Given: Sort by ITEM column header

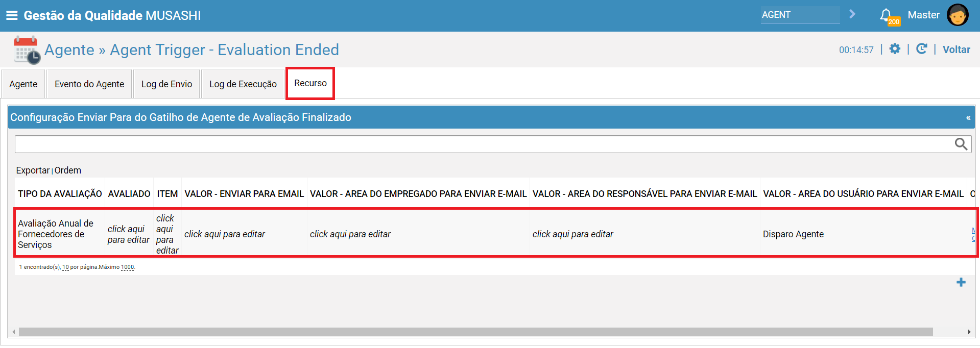Looking at the screenshot, I should click(x=168, y=194).
